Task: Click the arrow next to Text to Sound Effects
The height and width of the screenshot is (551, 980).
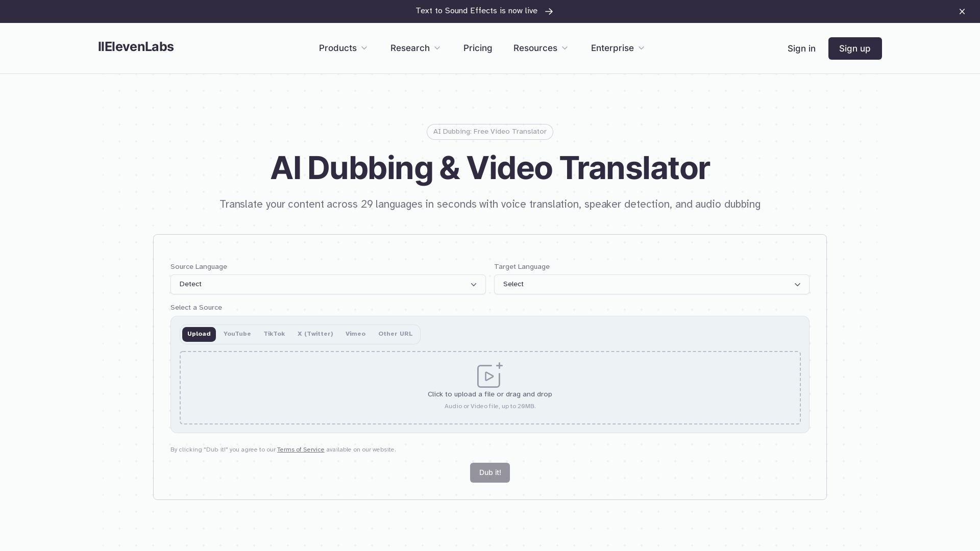Action: tap(549, 11)
